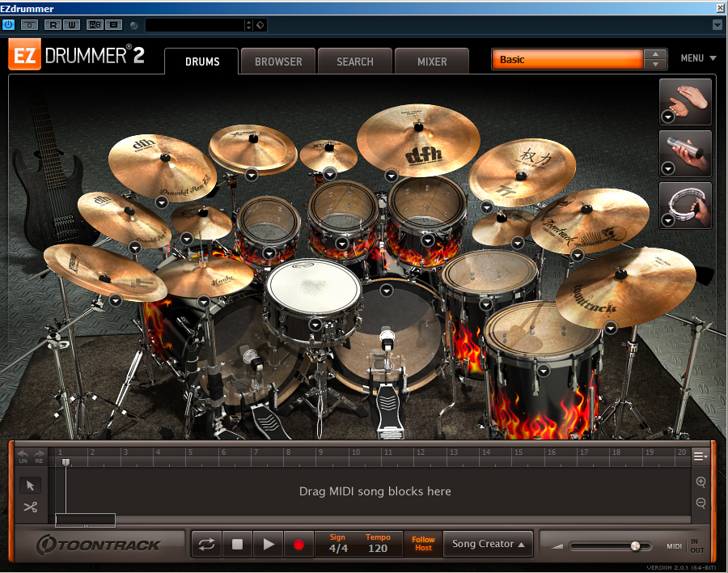Toggle the A/B compare button

95,25
